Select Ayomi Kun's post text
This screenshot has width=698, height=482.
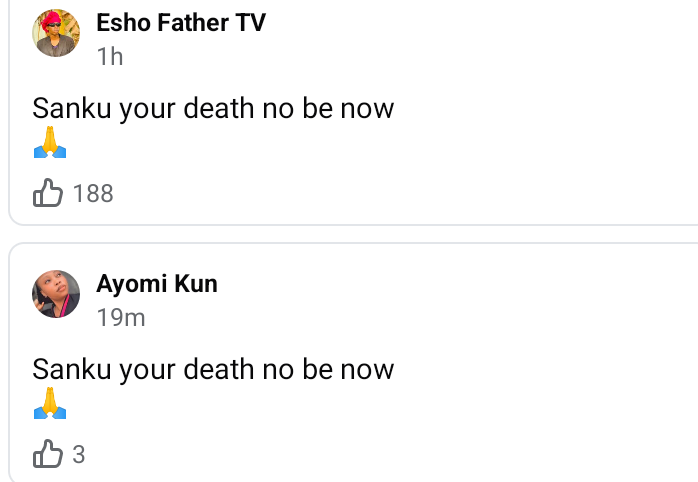[213, 369]
